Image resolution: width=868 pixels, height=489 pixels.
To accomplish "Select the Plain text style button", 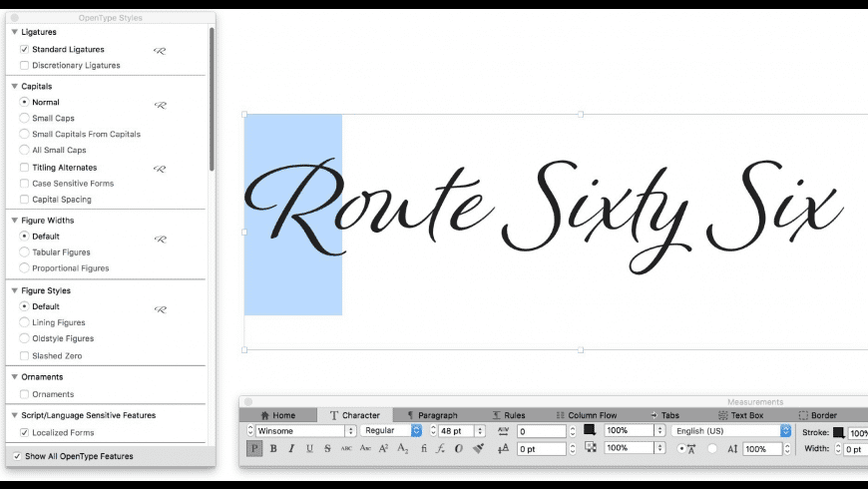I will 254,448.
